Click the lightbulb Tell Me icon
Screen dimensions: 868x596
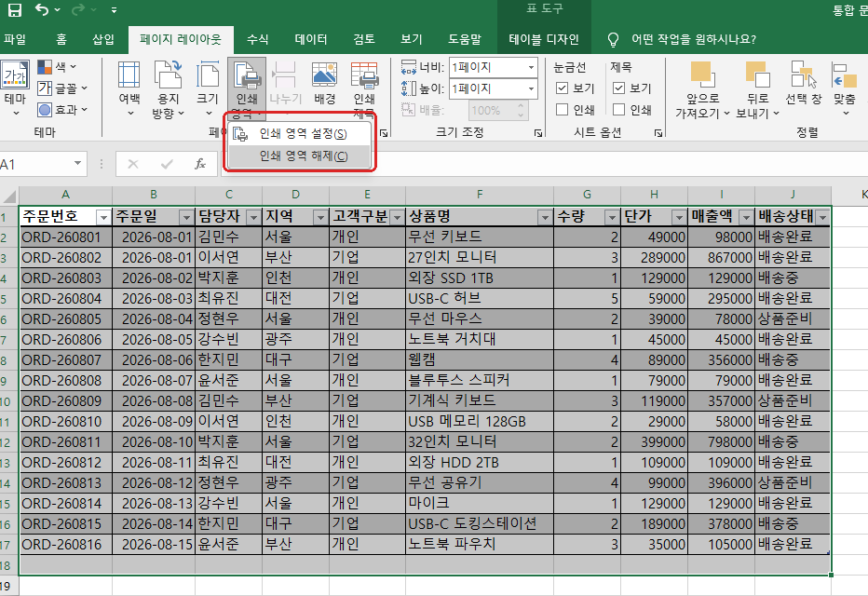(613, 39)
